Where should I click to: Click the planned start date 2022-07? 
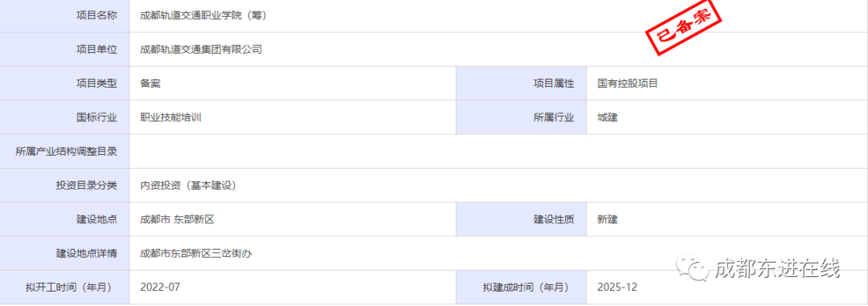click(161, 288)
